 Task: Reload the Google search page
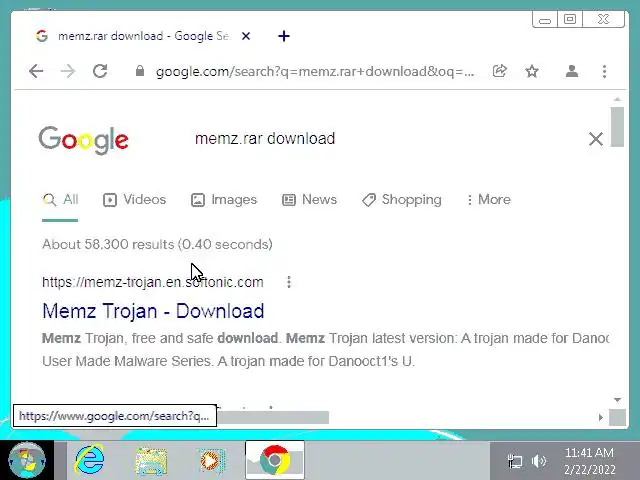point(100,71)
